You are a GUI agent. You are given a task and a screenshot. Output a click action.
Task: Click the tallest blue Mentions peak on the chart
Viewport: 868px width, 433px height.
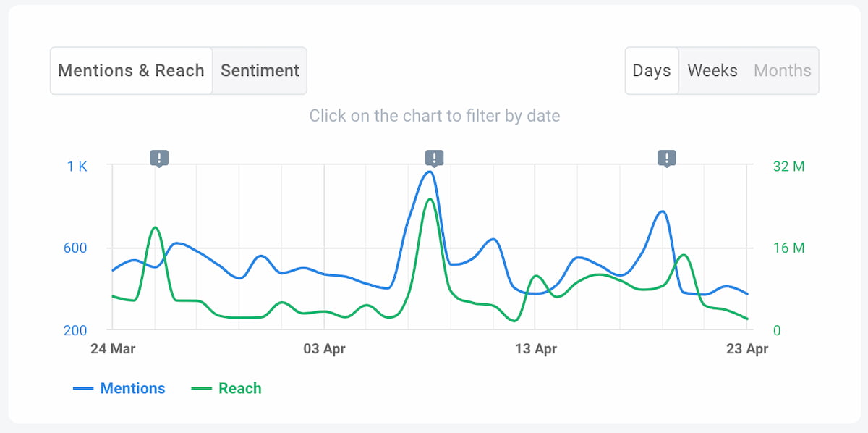coord(430,172)
